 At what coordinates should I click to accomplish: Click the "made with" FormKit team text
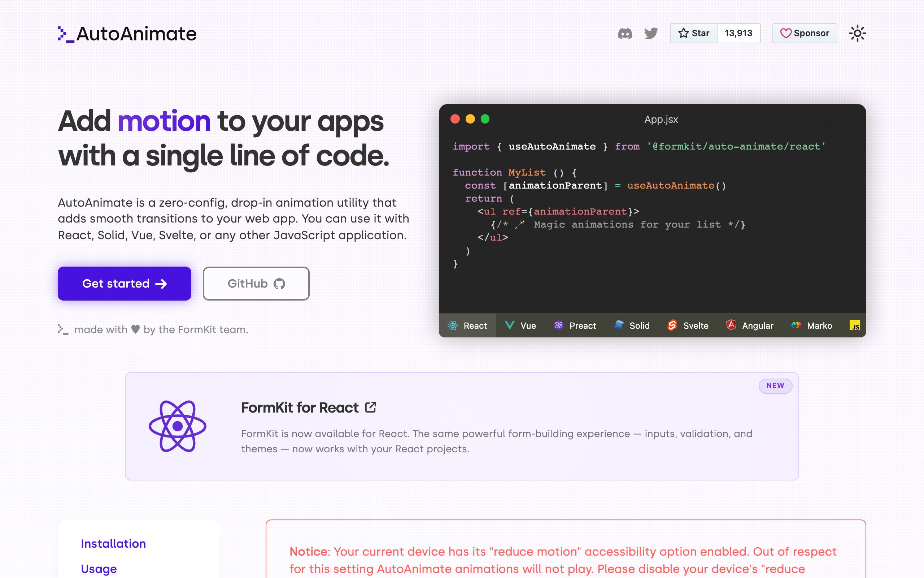(161, 329)
